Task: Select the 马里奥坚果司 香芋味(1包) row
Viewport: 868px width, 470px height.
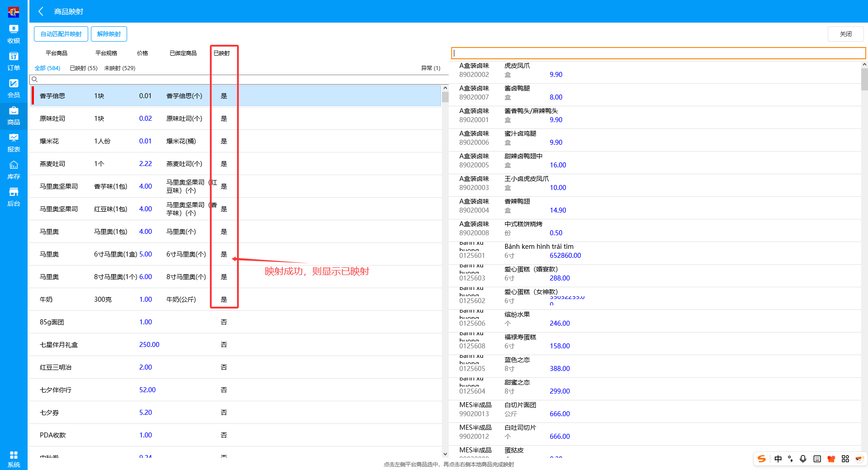Action: [x=235, y=186]
